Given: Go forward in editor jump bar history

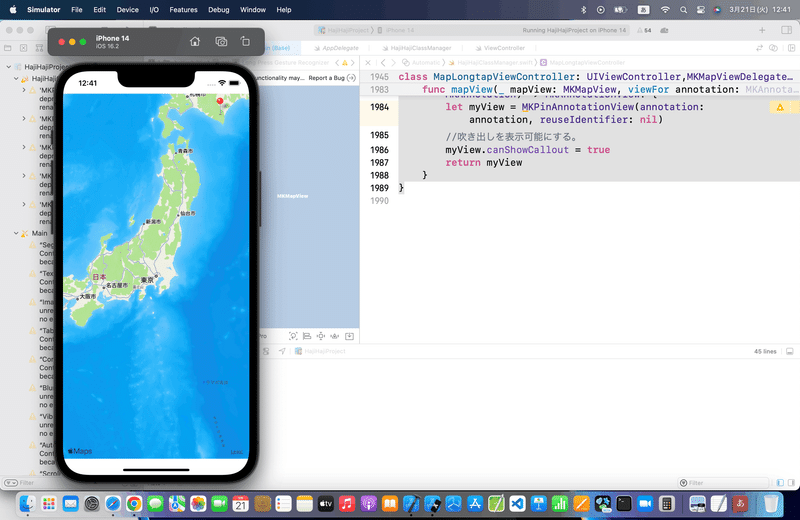Looking at the screenshot, I should (x=393, y=63).
